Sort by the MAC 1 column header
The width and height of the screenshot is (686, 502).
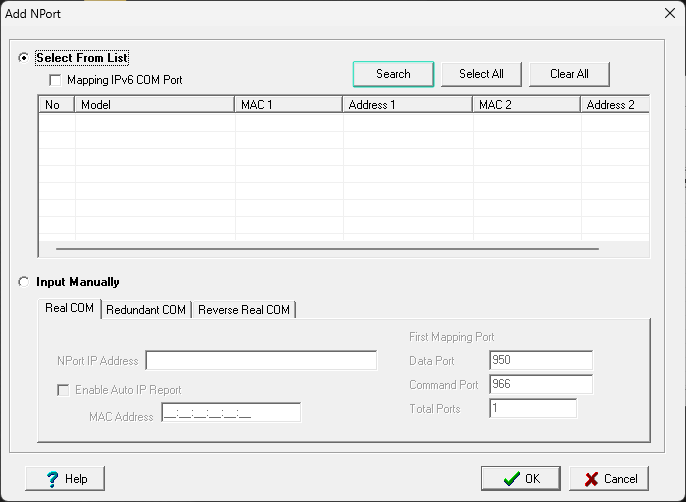[x=289, y=104]
